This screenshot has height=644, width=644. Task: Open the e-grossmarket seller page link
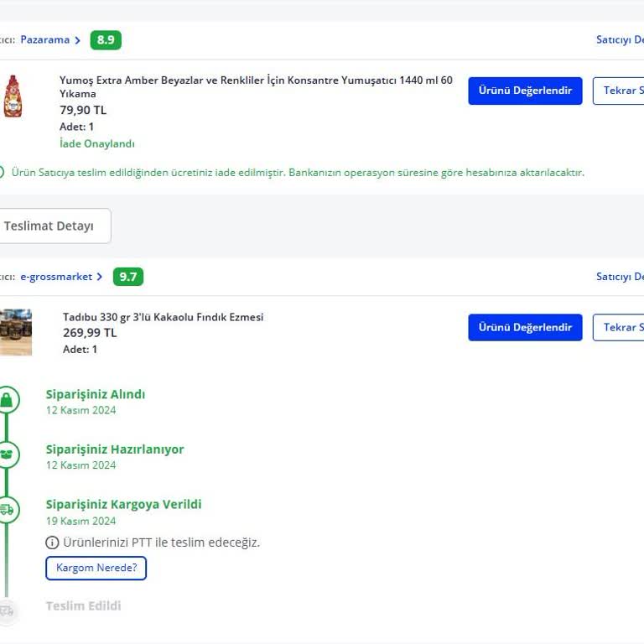pos(56,277)
